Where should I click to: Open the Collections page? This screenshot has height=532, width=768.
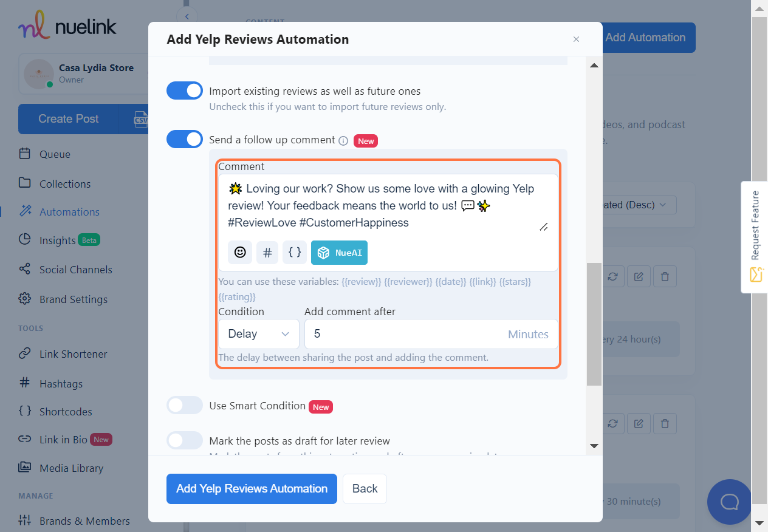tap(65, 184)
